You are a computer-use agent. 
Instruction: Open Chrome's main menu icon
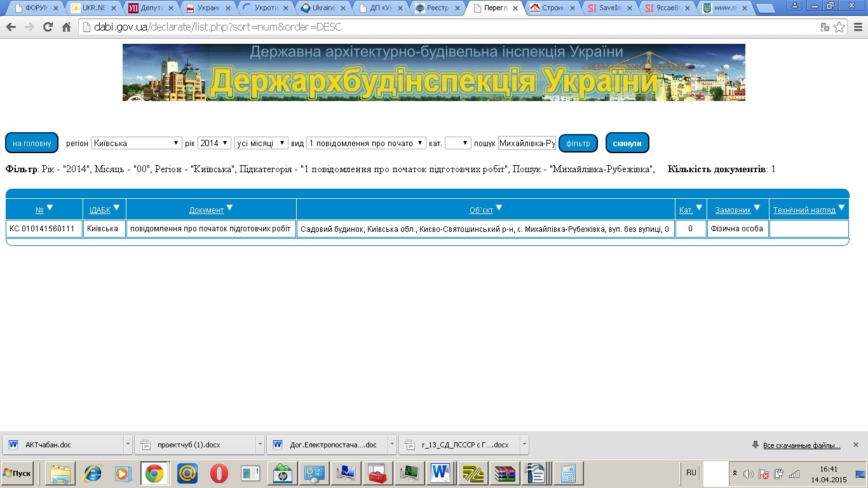tap(857, 27)
